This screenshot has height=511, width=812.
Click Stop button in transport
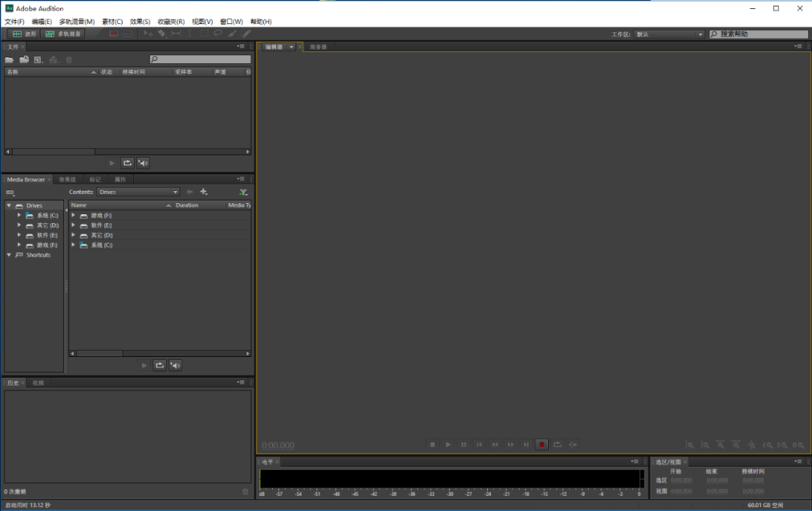(432, 445)
